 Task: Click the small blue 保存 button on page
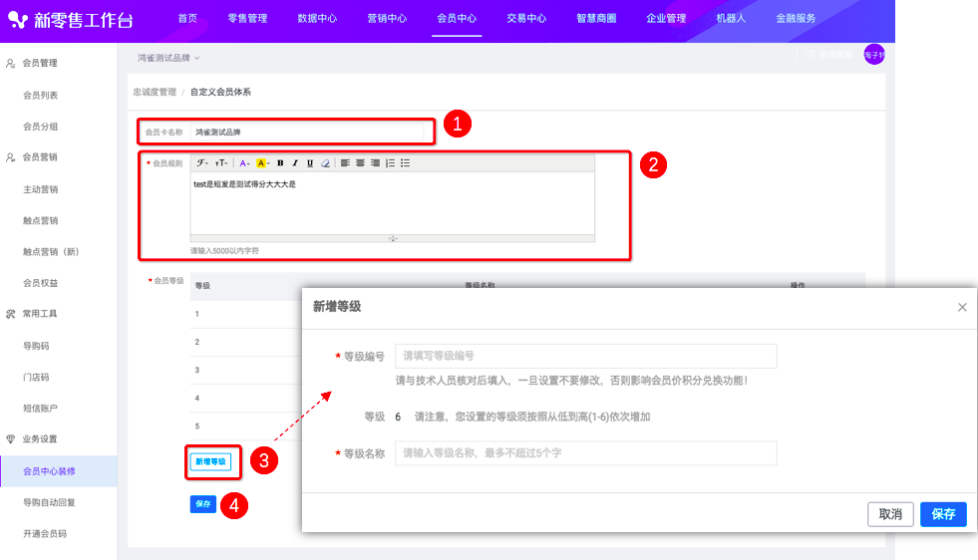203,504
